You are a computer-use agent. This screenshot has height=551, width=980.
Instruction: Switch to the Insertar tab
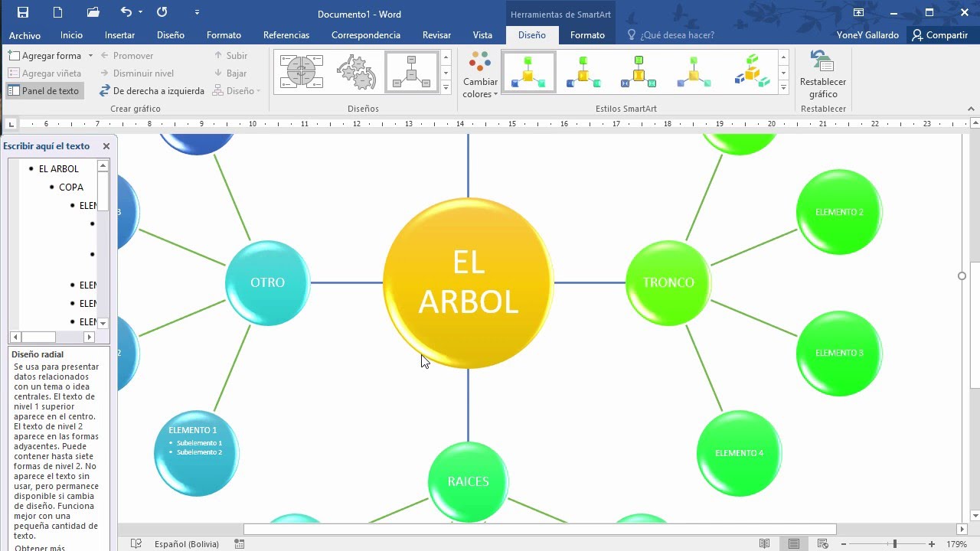pyautogui.click(x=119, y=35)
